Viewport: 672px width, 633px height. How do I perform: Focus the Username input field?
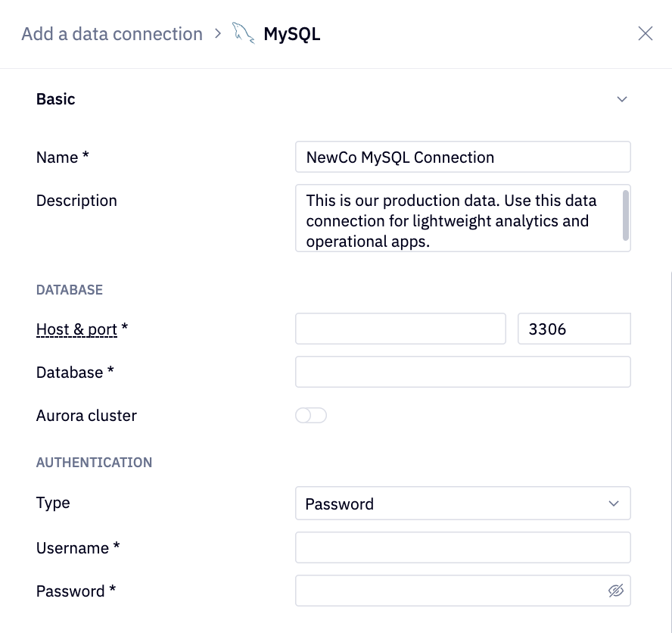coord(462,547)
